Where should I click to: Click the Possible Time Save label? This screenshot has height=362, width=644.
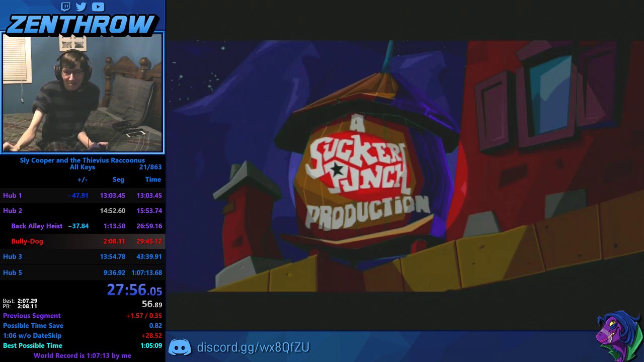click(x=33, y=326)
